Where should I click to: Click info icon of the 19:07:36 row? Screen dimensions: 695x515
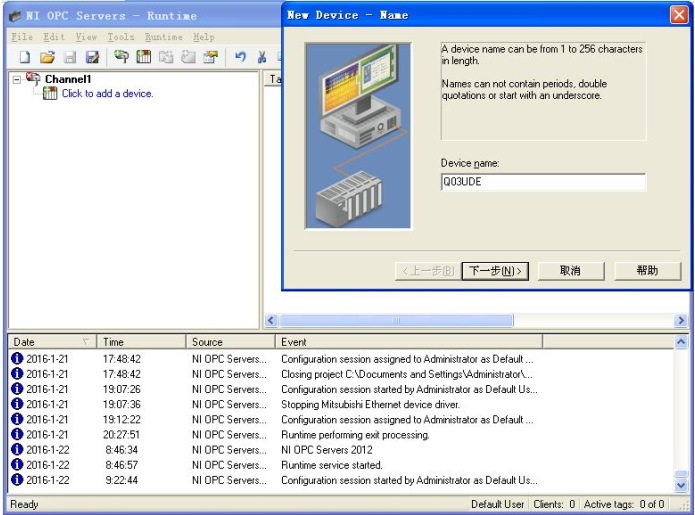(17, 404)
